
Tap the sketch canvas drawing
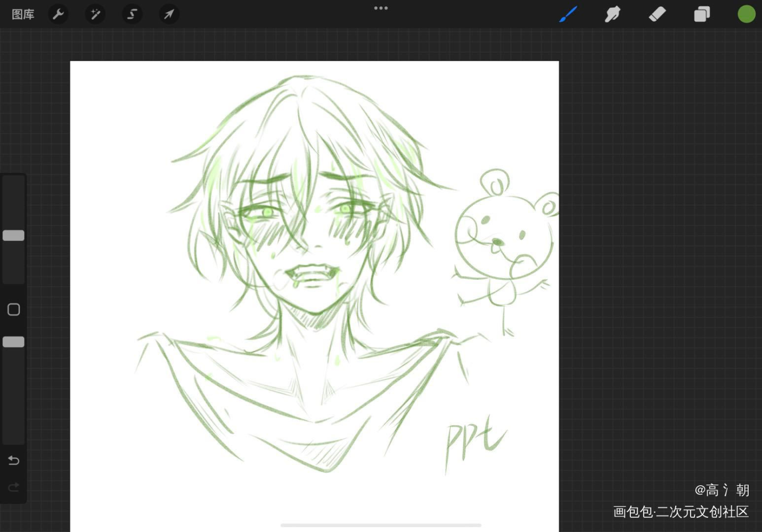[x=314, y=296]
